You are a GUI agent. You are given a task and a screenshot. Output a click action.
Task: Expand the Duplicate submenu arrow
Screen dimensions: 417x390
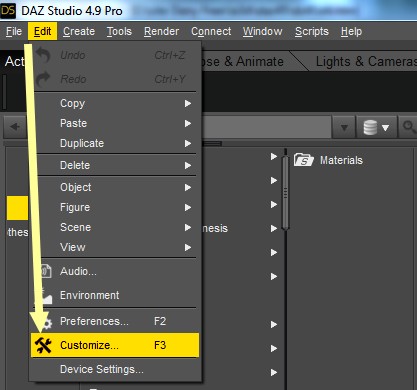click(x=188, y=144)
